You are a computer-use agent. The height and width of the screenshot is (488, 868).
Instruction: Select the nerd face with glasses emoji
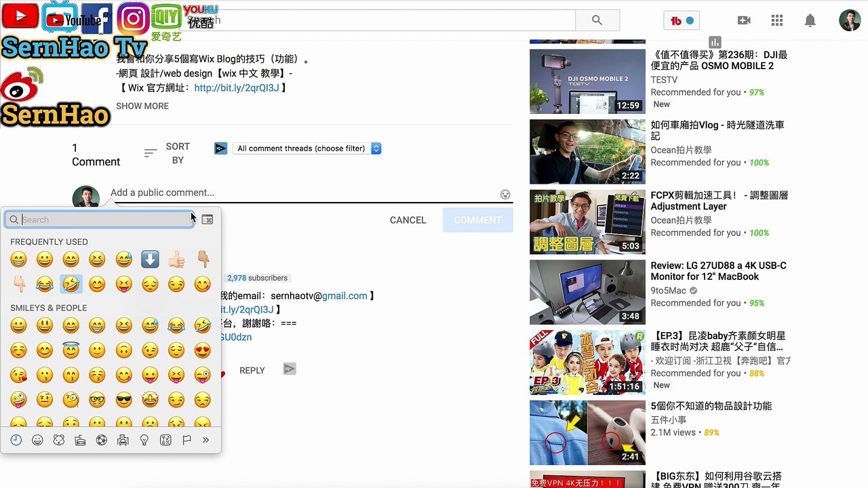(x=97, y=399)
